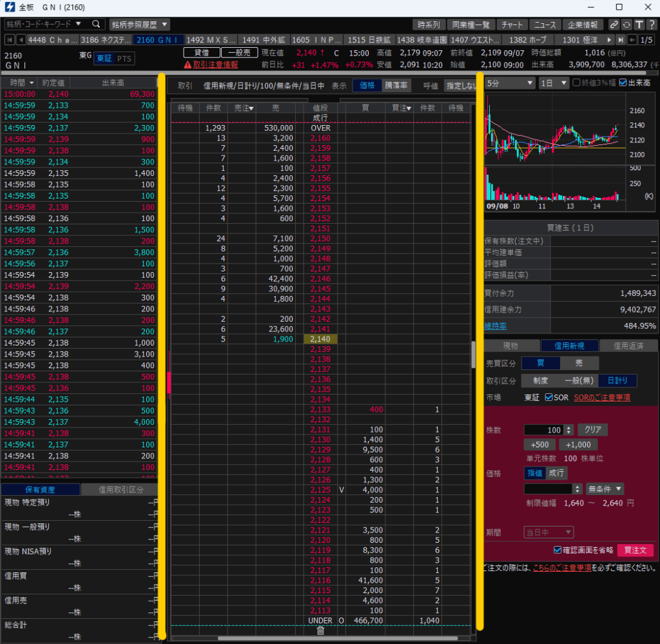Toggle the SOR checkbox

tap(549, 398)
